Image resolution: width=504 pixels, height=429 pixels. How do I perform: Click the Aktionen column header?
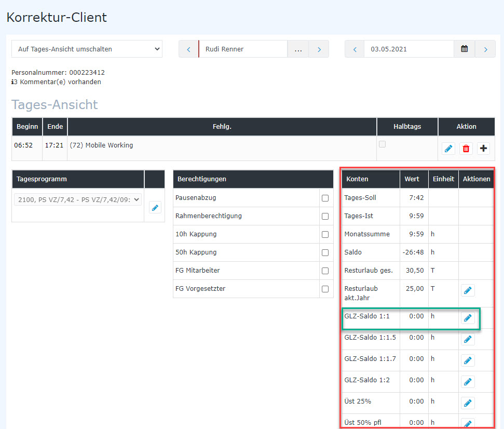tap(476, 179)
